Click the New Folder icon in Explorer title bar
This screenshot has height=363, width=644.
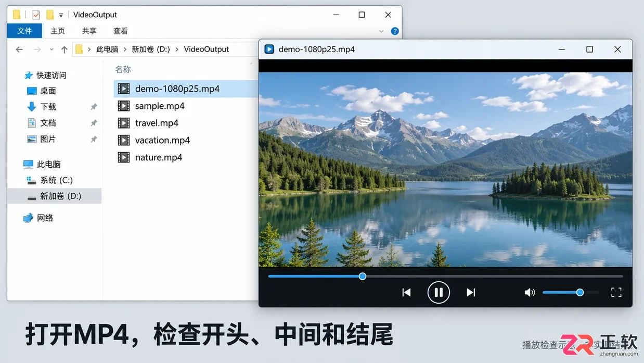point(50,15)
